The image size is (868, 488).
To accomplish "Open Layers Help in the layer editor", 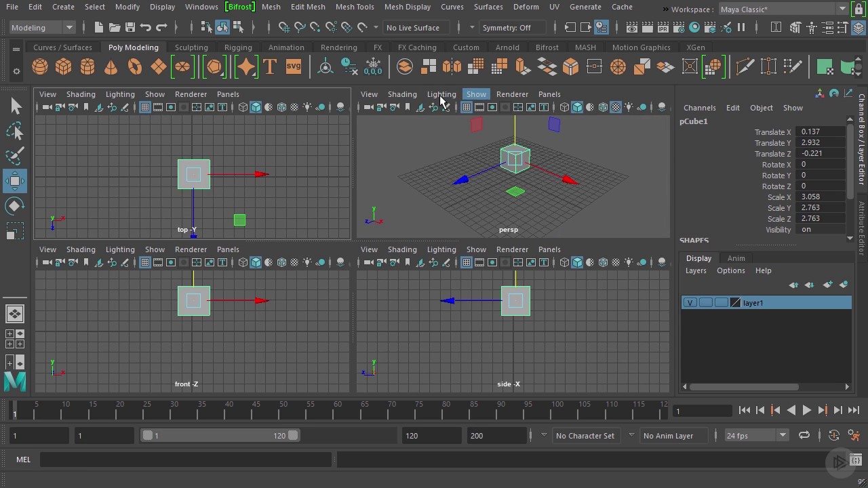I will pyautogui.click(x=763, y=270).
